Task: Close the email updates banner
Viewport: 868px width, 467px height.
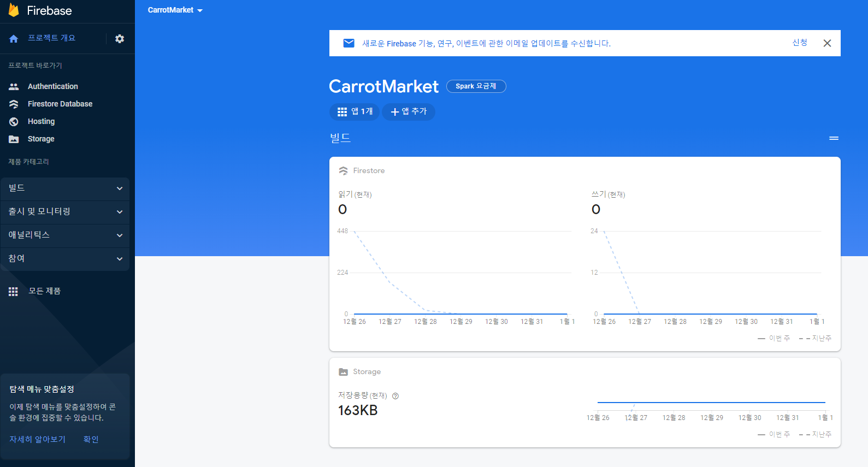Action: [x=827, y=43]
